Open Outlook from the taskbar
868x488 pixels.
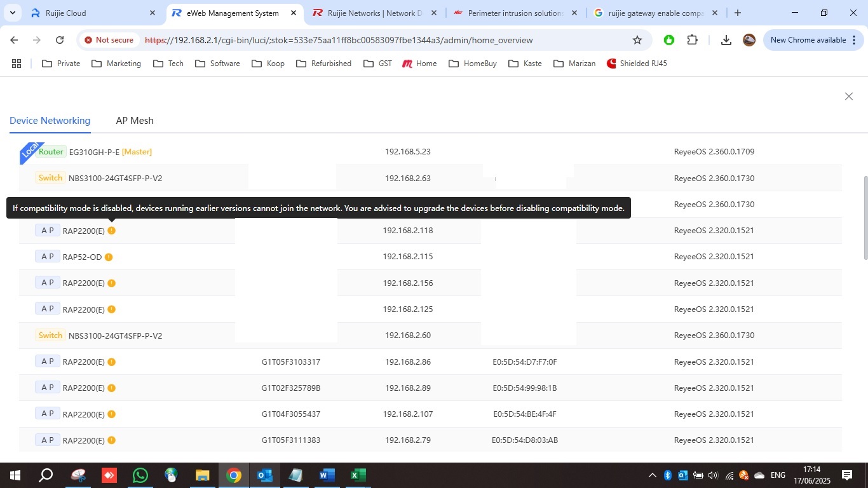tap(264, 475)
